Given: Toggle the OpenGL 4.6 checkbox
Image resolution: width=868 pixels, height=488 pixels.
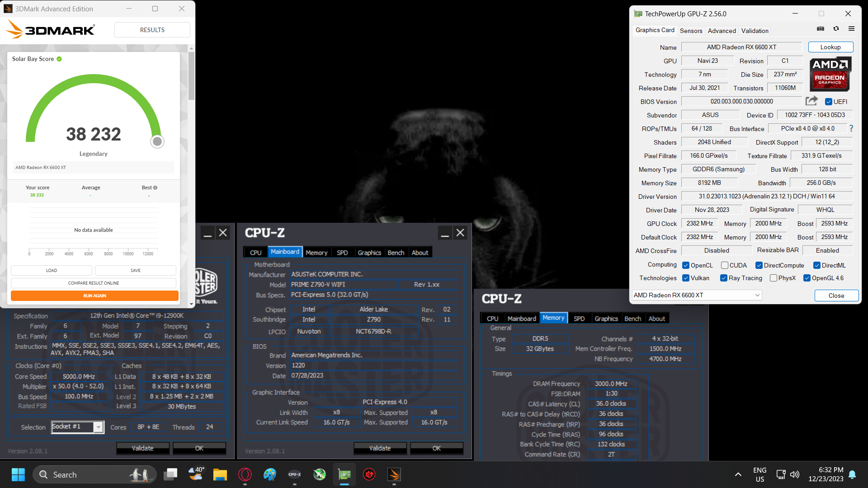Looking at the screenshot, I should click(807, 278).
